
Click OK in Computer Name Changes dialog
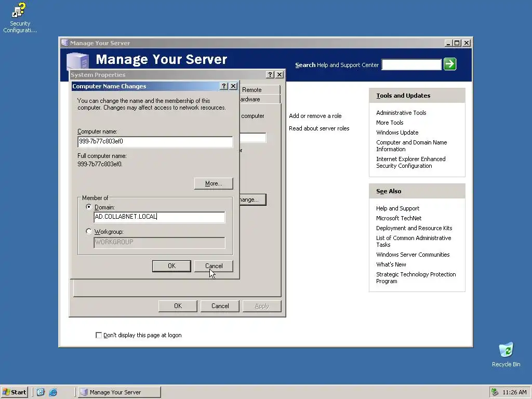(171, 266)
